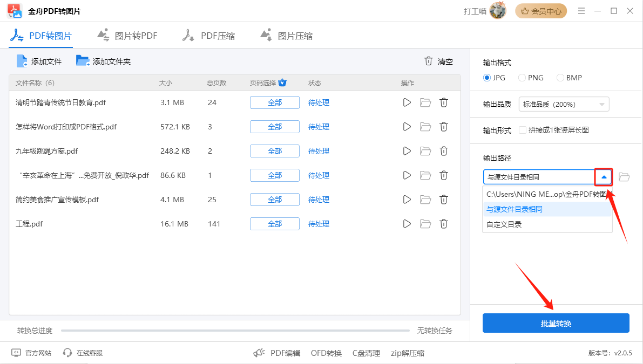Delete 九年级跳绳方案.pdf row
643x364 pixels.
[x=444, y=151]
